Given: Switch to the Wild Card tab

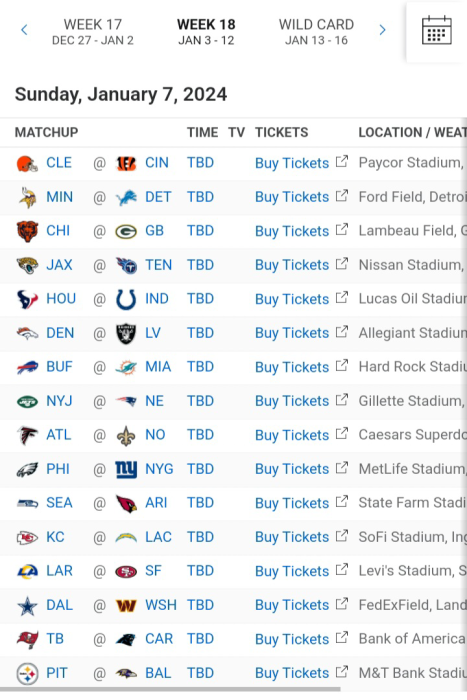Looking at the screenshot, I should 317,32.
